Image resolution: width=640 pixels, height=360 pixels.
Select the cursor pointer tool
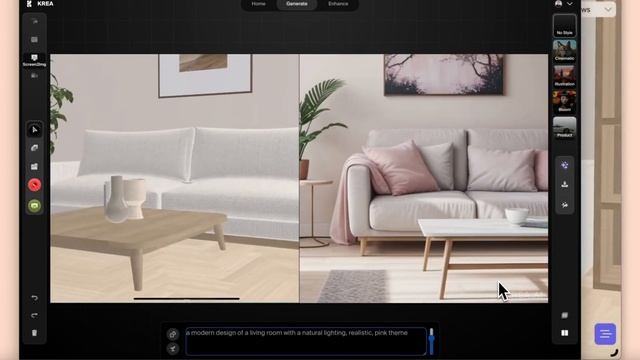pyautogui.click(x=35, y=130)
